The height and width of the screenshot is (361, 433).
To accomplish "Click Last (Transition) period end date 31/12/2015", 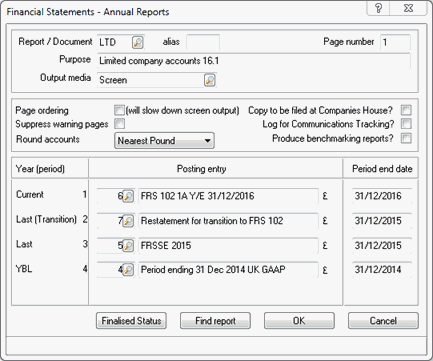I will [x=382, y=221].
